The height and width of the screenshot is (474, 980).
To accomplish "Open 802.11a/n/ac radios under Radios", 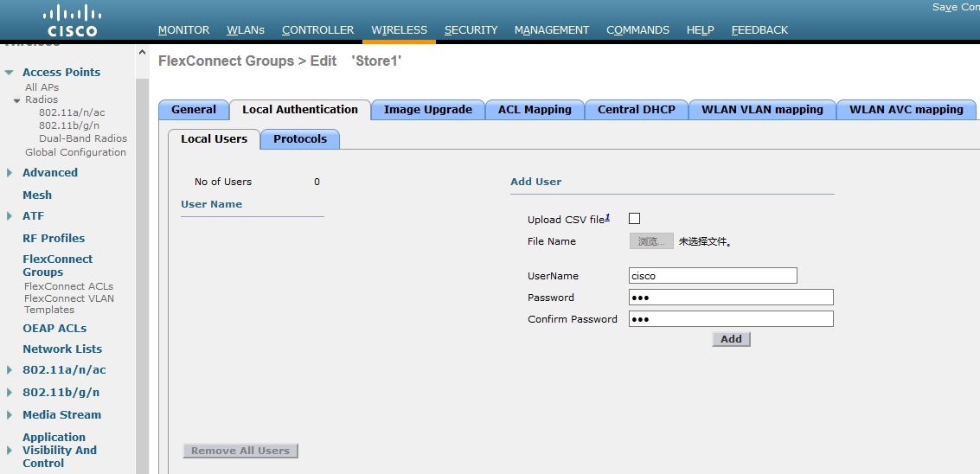I will (x=72, y=112).
